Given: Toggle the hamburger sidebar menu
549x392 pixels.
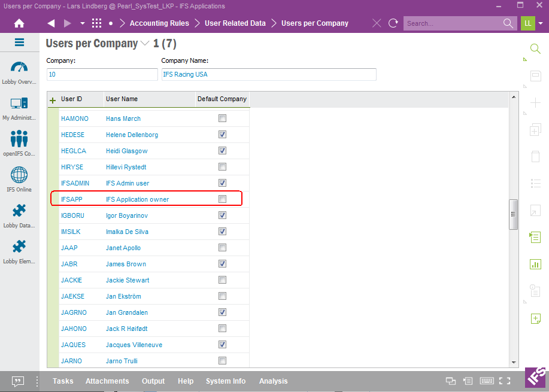Looking at the screenshot, I should 19,42.
